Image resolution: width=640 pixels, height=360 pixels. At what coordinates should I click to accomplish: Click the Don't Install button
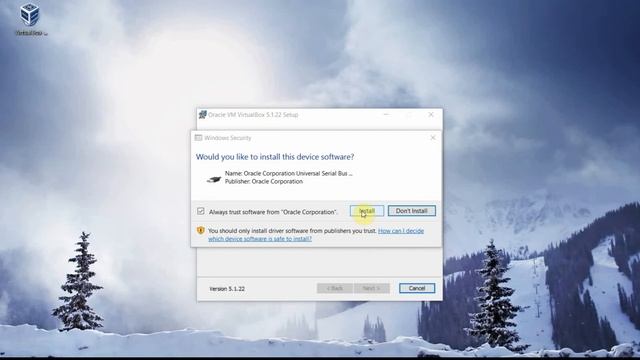coord(411,211)
